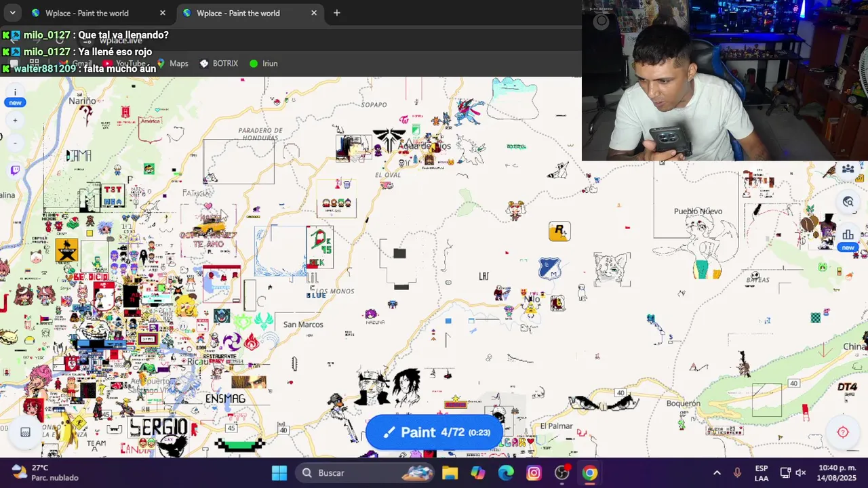Click the Nariño map label
Screen dimensions: 868x488
[82, 101]
